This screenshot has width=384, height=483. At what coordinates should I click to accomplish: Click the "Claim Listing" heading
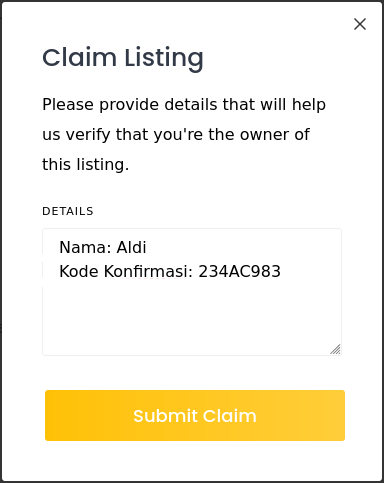123,58
